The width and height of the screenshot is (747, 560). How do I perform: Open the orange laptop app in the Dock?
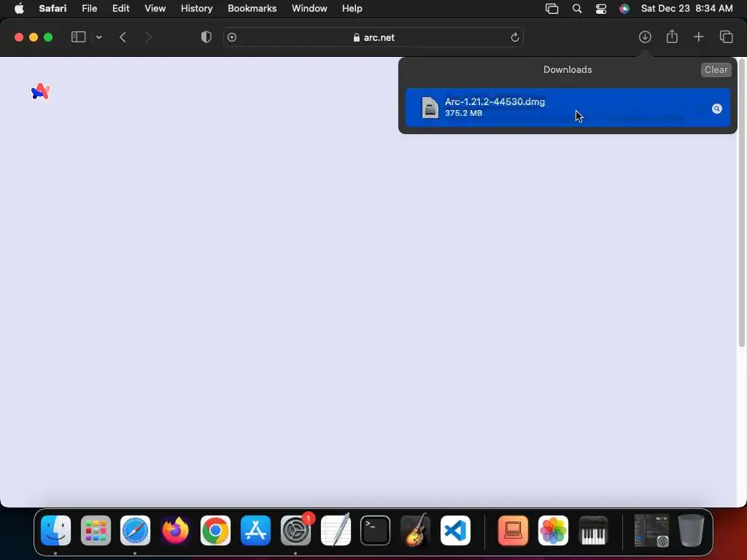[513, 531]
